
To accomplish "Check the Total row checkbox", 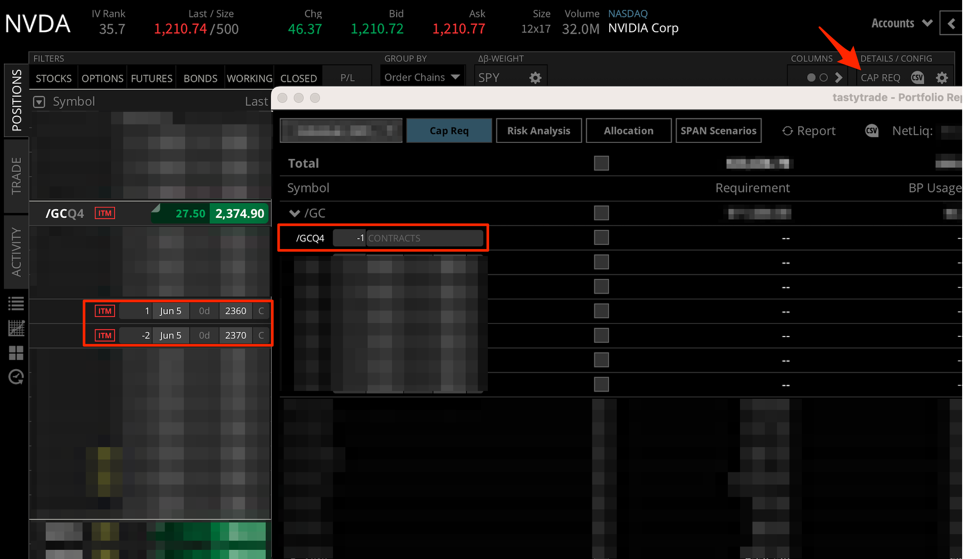I will pyautogui.click(x=601, y=163).
